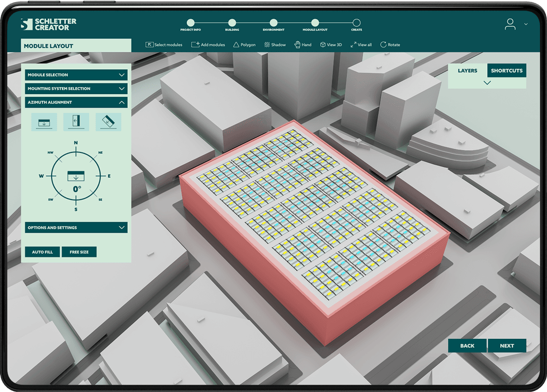Choose the Polygon drawing tool

click(x=244, y=45)
